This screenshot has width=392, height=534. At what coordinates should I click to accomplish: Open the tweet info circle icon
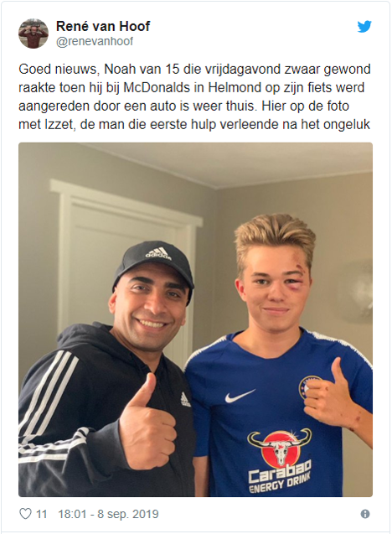point(365,514)
